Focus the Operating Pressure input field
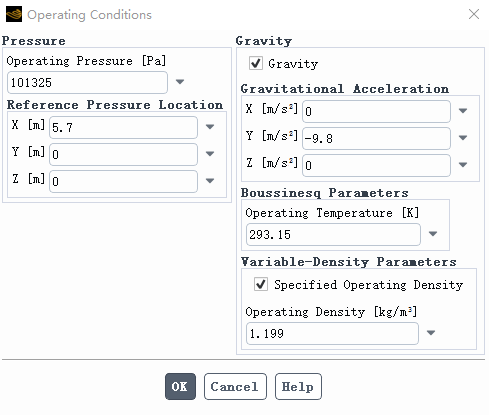 tap(87, 82)
